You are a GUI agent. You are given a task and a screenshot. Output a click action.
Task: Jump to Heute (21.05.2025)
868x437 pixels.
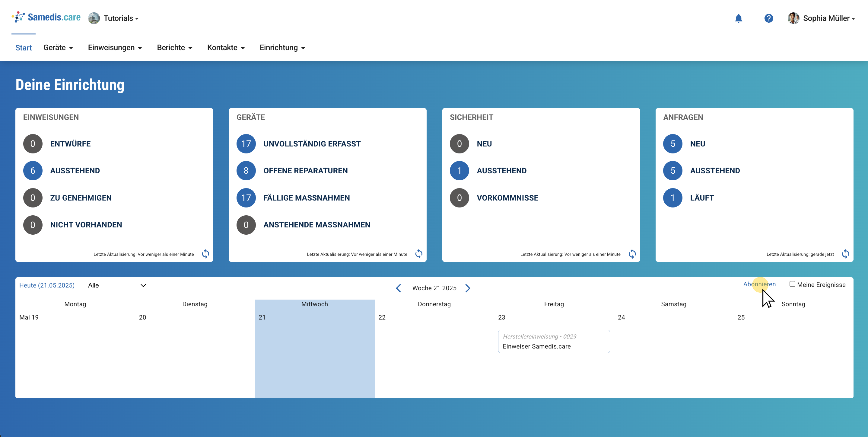click(x=47, y=286)
